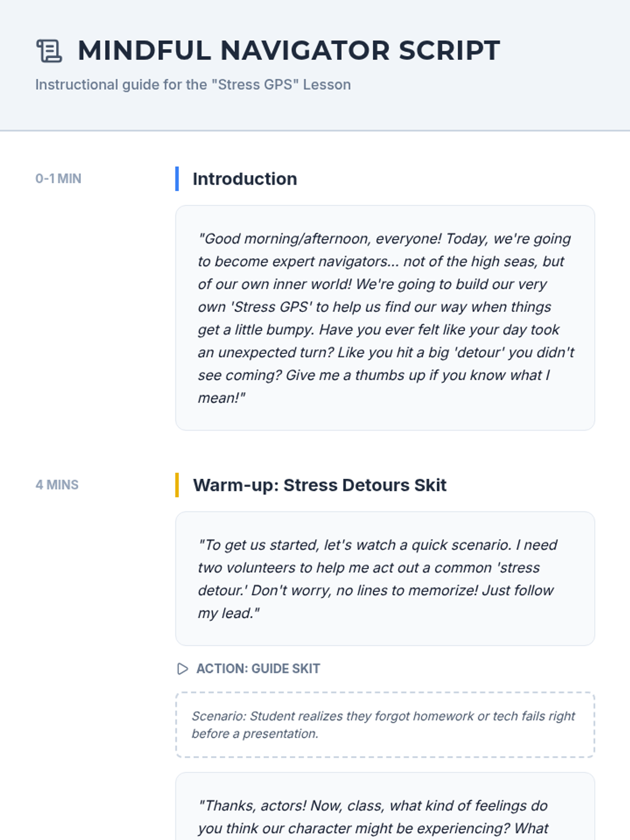The width and height of the screenshot is (630, 840).
Task: Click the scroll document icon in header
Action: tap(49, 51)
